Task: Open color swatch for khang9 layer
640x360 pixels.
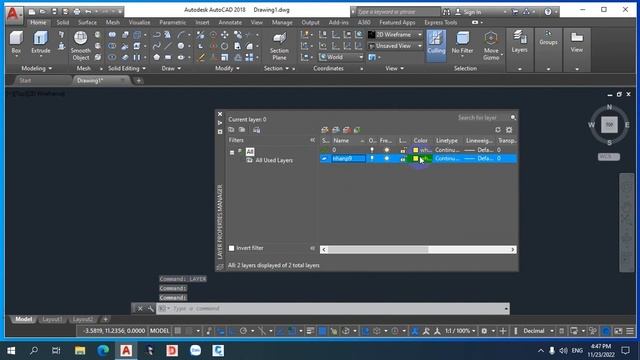Action: (416, 158)
